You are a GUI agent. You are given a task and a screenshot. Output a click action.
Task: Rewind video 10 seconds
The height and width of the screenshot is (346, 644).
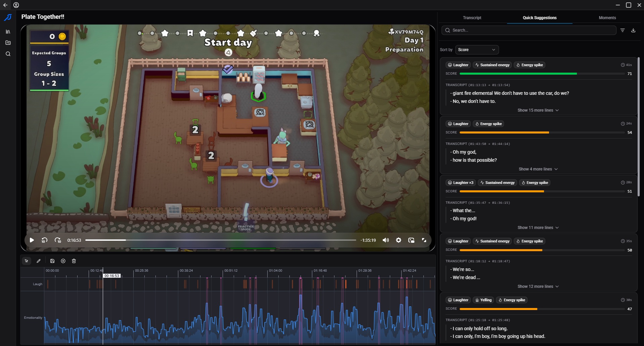(44, 240)
